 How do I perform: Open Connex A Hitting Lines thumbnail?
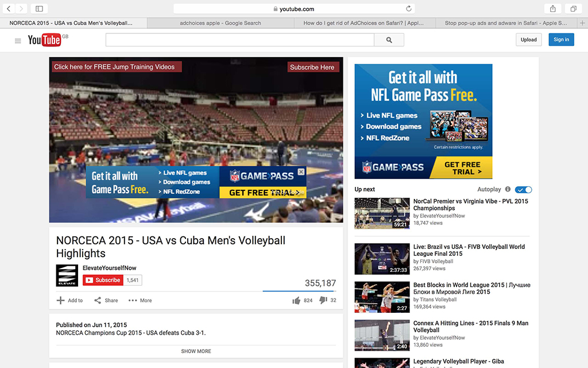click(382, 335)
